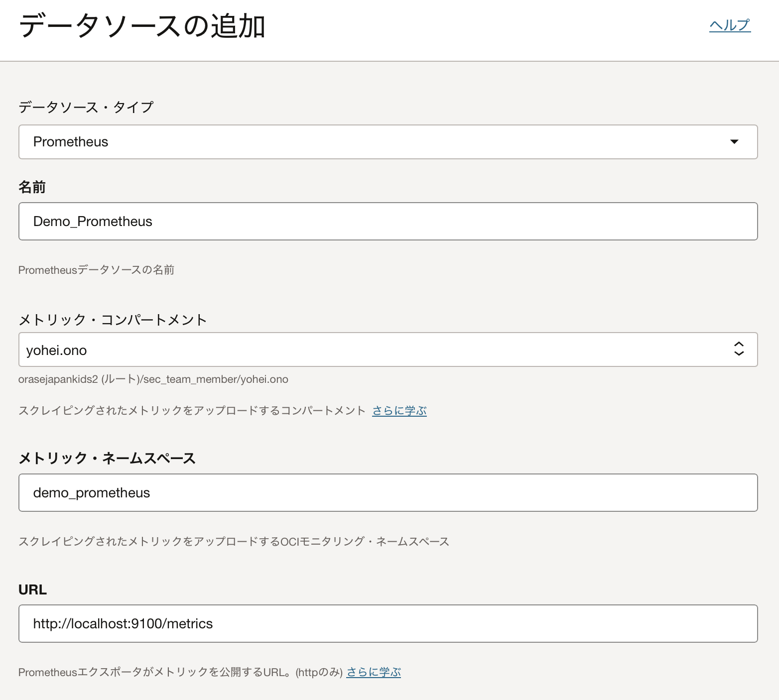Click the caret arrow of the Prometheus dropdown
This screenshot has width=779, height=700.
[x=734, y=142]
